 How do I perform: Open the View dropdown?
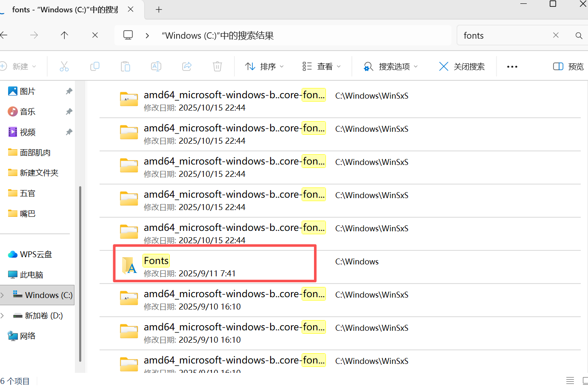[322, 66]
